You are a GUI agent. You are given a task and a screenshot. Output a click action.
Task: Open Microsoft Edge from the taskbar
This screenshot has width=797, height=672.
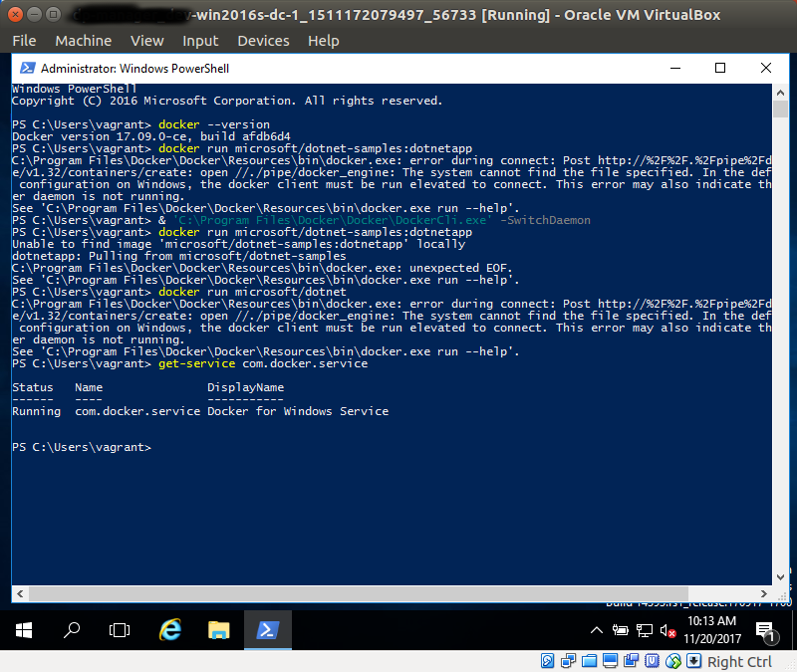pos(169,630)
